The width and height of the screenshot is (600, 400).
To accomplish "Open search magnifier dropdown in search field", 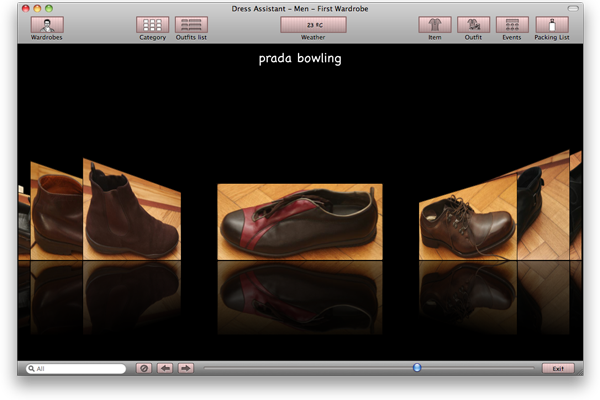I will [x=32, y=369].
